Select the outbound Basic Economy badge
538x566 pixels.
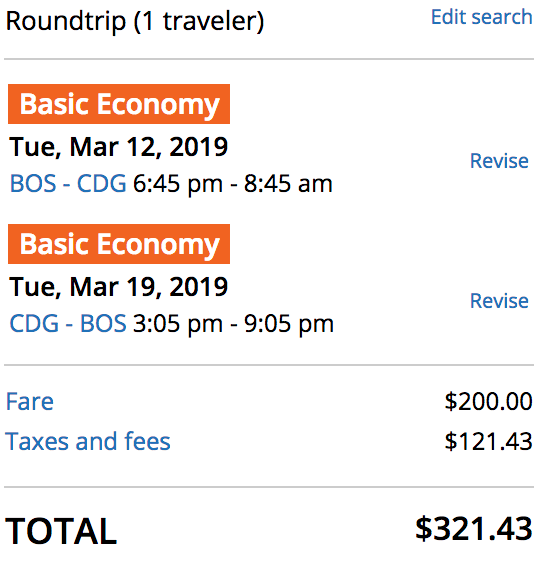pyautogui.click(x=119, y=104)
